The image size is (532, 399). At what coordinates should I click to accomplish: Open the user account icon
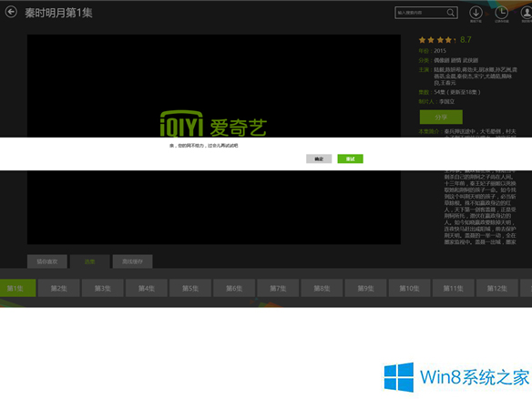tap(527, 13)
